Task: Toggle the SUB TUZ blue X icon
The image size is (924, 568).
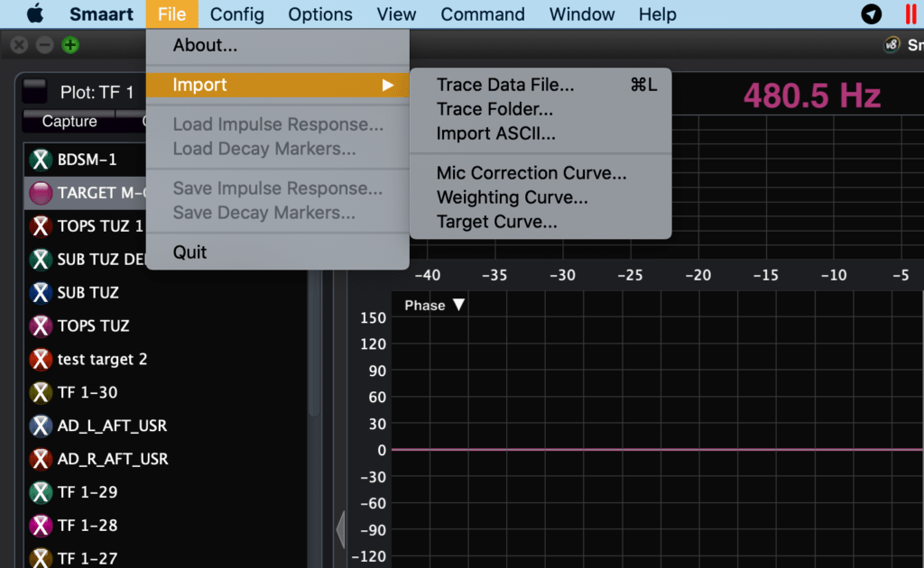Action: click(41, 292)
